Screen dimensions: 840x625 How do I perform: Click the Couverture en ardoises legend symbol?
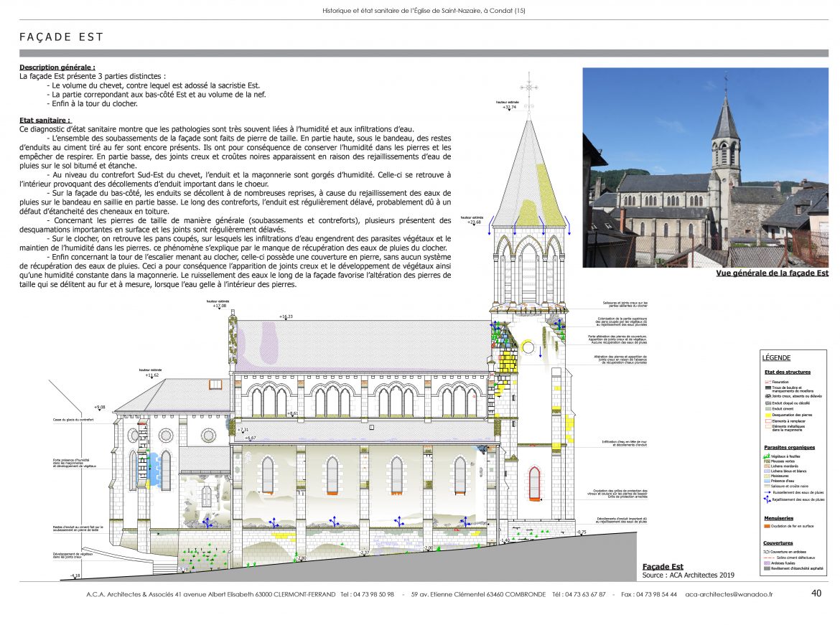click(x=767, y=552)
